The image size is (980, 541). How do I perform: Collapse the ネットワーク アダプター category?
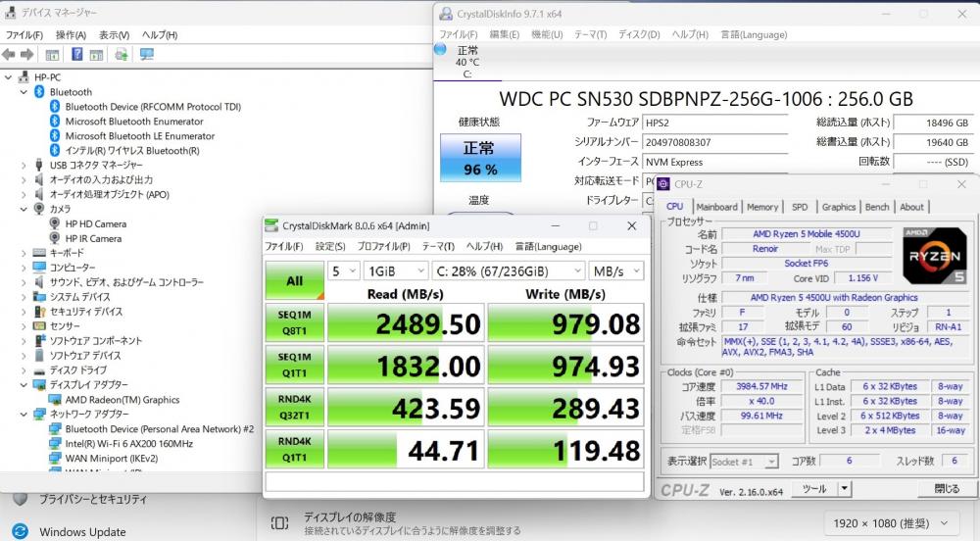24,415
